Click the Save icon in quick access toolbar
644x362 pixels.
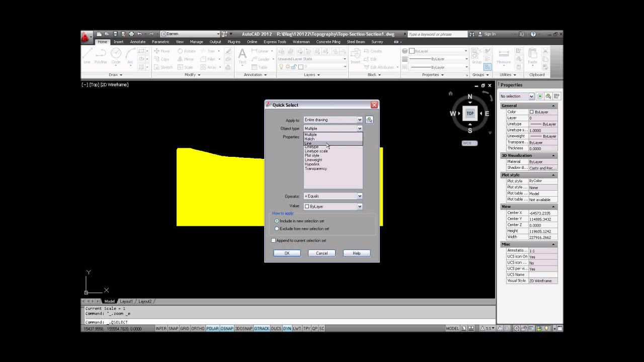(115, 34)
